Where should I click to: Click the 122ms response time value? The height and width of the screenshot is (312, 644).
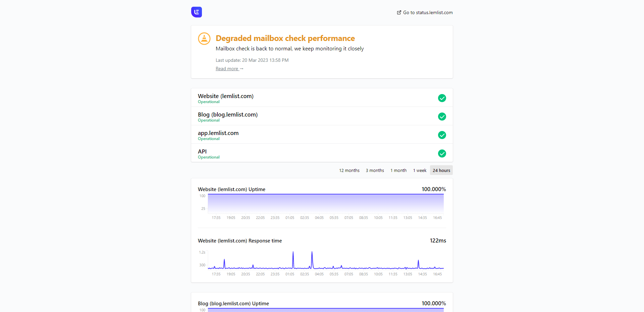coord(438,240)
